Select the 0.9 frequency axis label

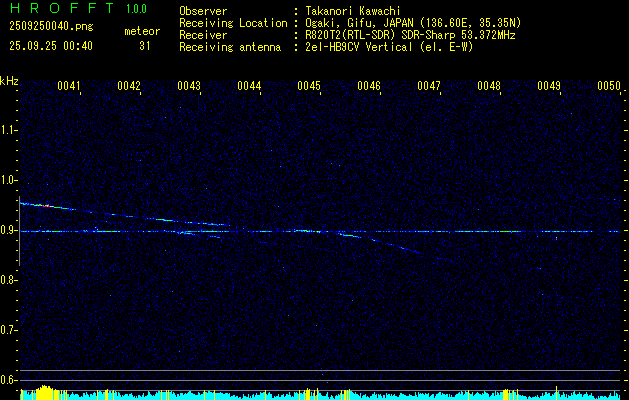9,230
